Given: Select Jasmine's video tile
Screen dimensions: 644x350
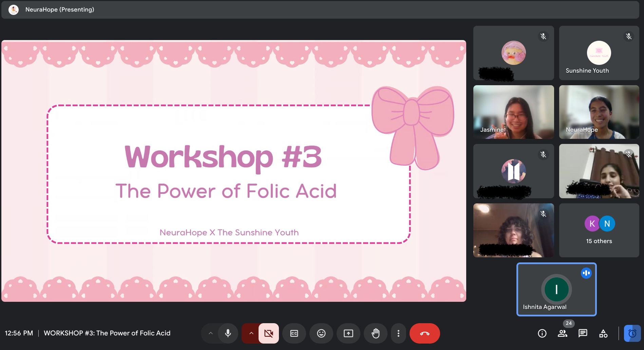Looking at the screenshot, I should (513, 112).
